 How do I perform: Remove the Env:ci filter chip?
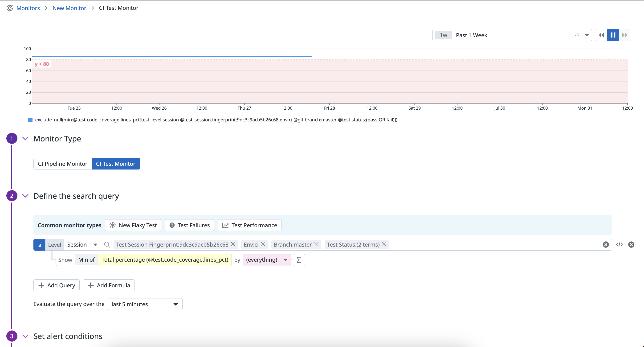point(263,244)
